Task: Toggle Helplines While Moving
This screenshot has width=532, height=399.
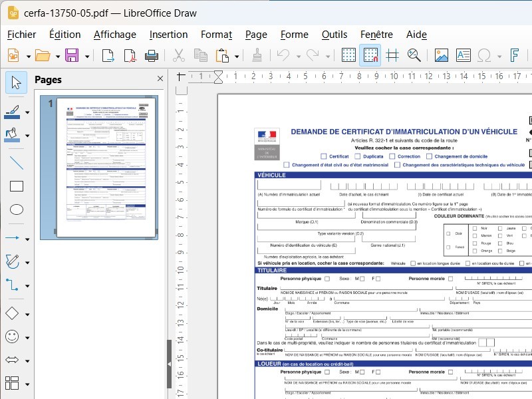Action: pos(392,56)
